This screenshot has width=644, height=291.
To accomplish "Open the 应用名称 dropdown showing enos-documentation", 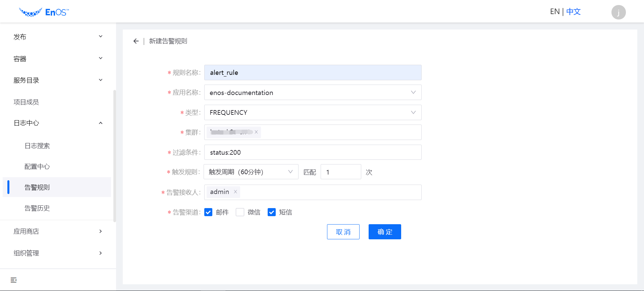I will coord(312,92).
